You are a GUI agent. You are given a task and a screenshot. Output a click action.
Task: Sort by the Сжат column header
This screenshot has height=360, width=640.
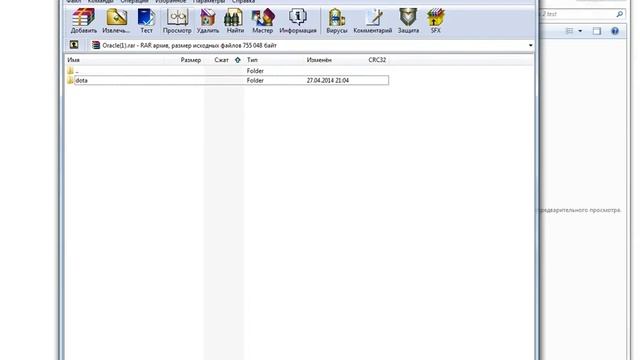[x=222, y=60]
